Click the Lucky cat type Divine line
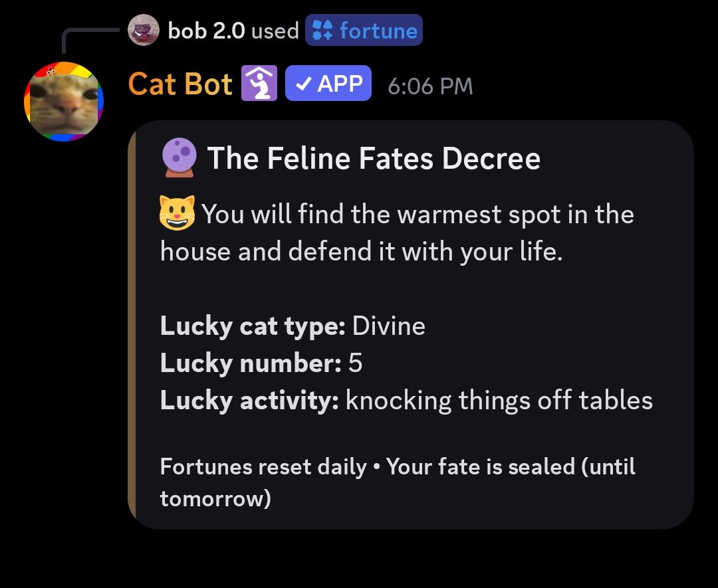This screenshot has width=718, height=588. [293, 326]
